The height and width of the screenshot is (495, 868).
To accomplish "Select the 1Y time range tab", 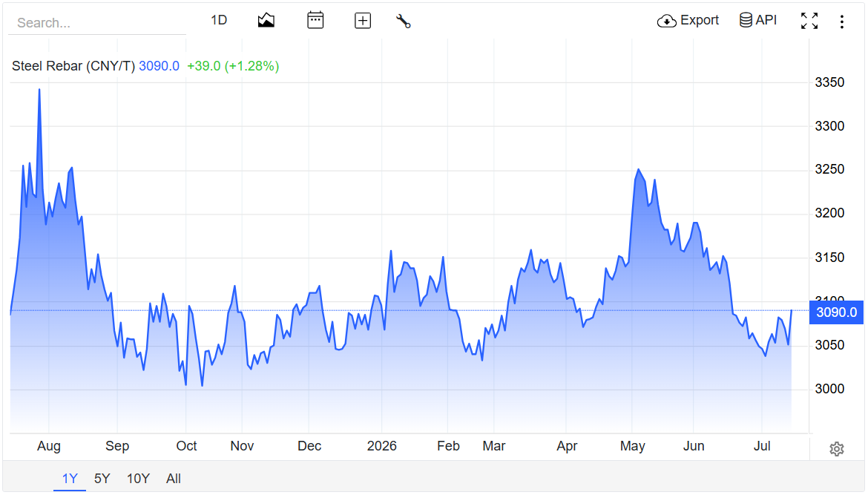I will [x=70, y=479].
